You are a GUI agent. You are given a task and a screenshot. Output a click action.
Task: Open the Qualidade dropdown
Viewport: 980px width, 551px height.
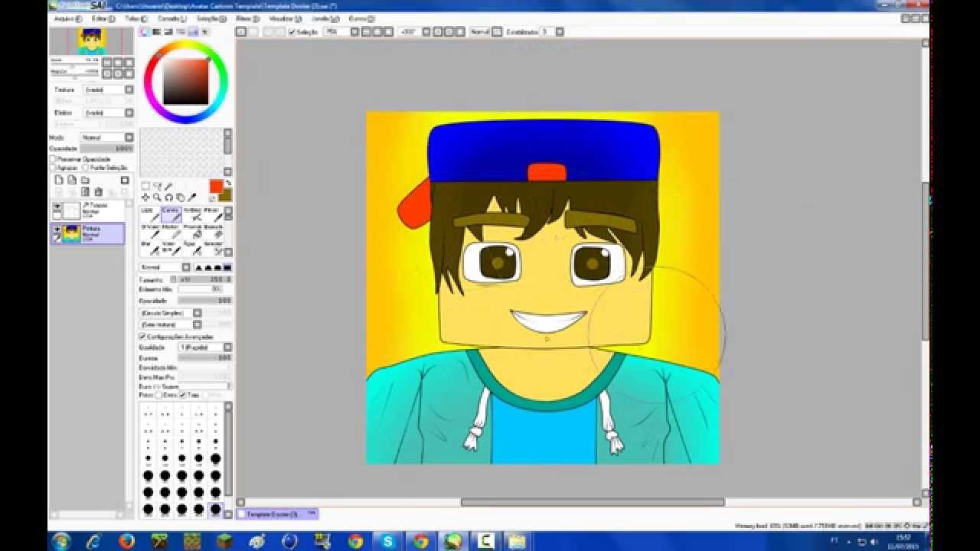click(204, 347)
